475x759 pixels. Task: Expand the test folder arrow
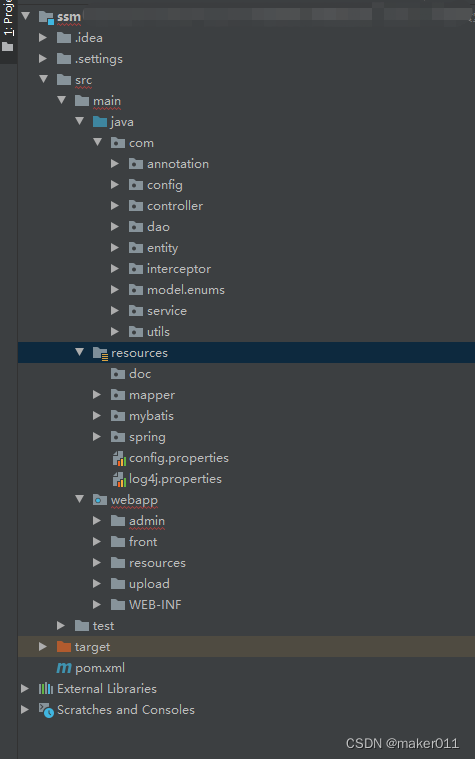point(61,625)
